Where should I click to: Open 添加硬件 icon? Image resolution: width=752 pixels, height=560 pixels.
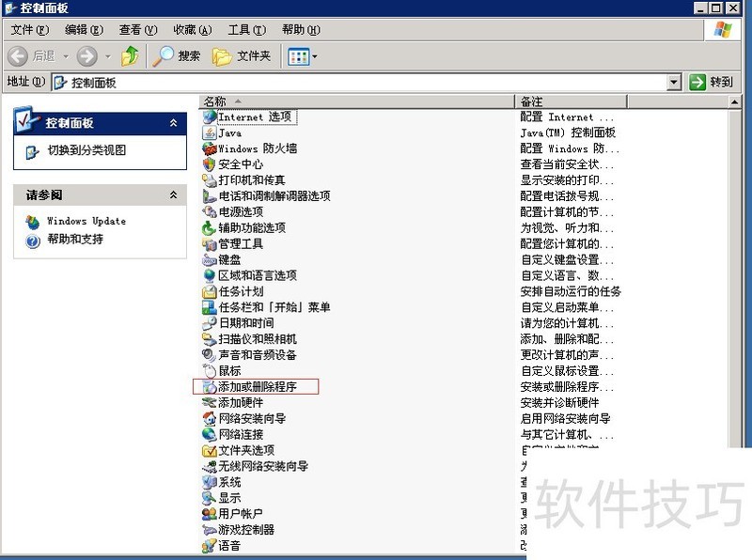(x=209, y=402)
